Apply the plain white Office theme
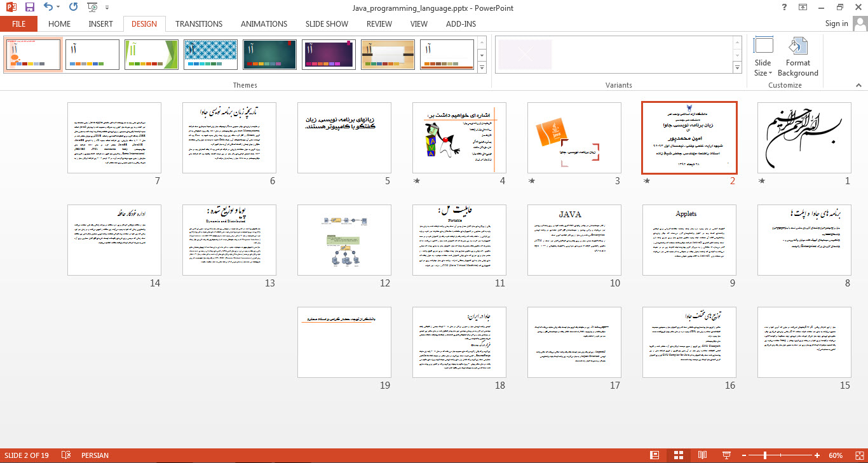The width and height of the screenshot is (868, 463). coord(93,54)
